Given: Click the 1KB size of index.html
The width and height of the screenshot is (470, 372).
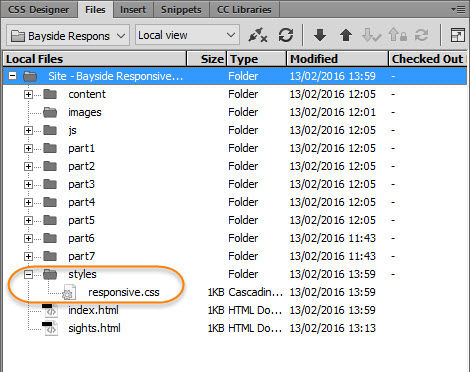Looking at the screenshot, I should [216, 310].
